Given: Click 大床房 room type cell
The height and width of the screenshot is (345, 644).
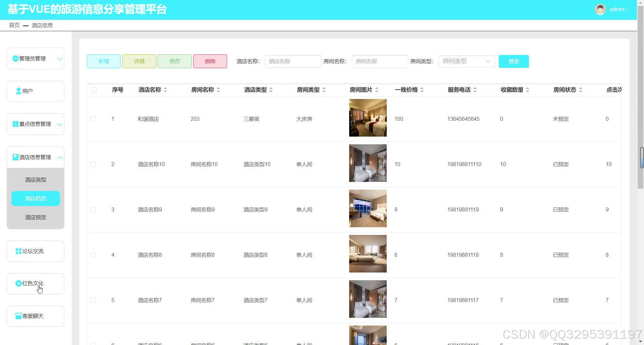Looking at the screenshot, I should coord(304,119).
